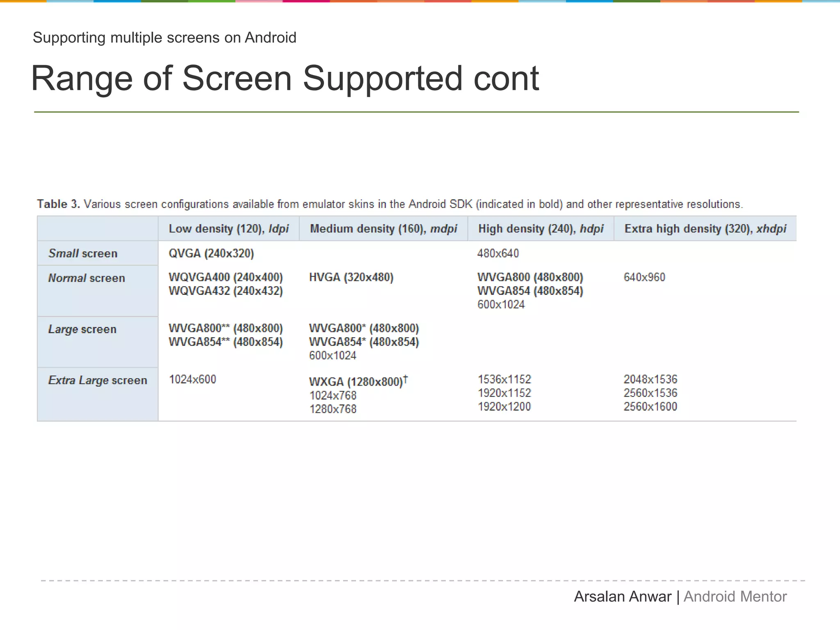Click the 'Arsalan Anwar' footer name
Screen dimensions: 840x630
point(623,596)
